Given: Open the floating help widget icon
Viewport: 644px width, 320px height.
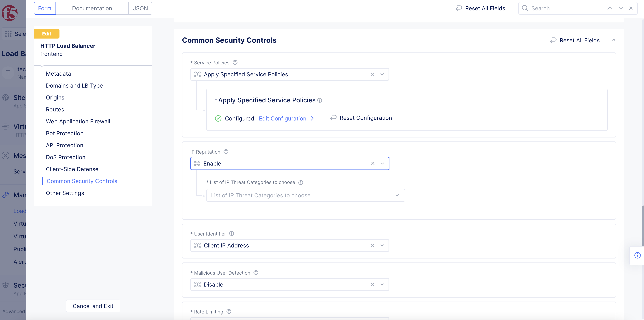Looking at the screenshot, I should [637, 255].
